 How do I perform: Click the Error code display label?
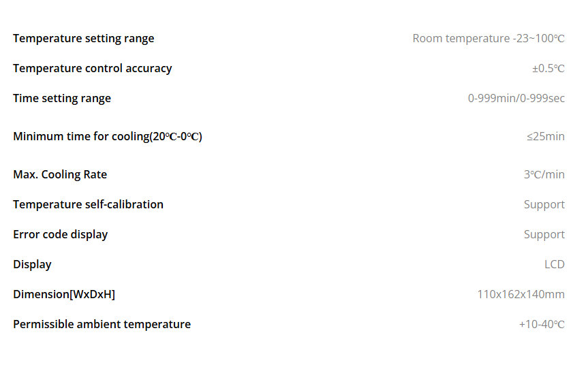(61, 235)
